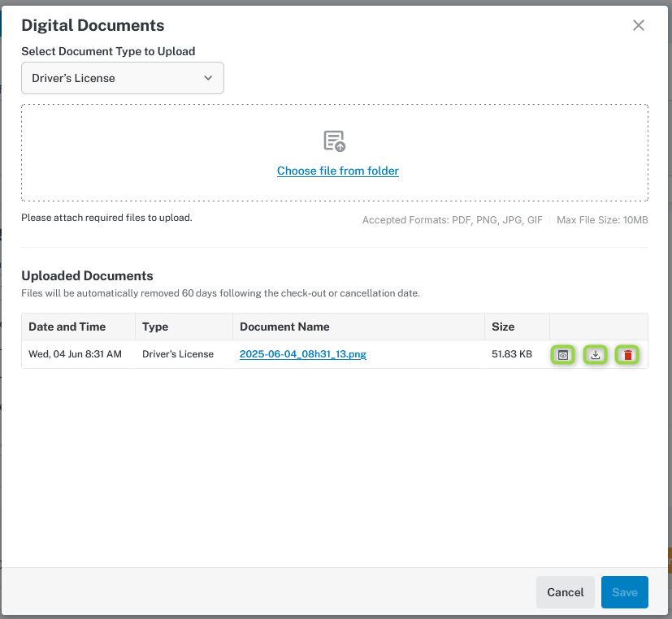Save the digital documents changes
The height and width of the screenshot is (619, 672).
(x=624, y=592)
